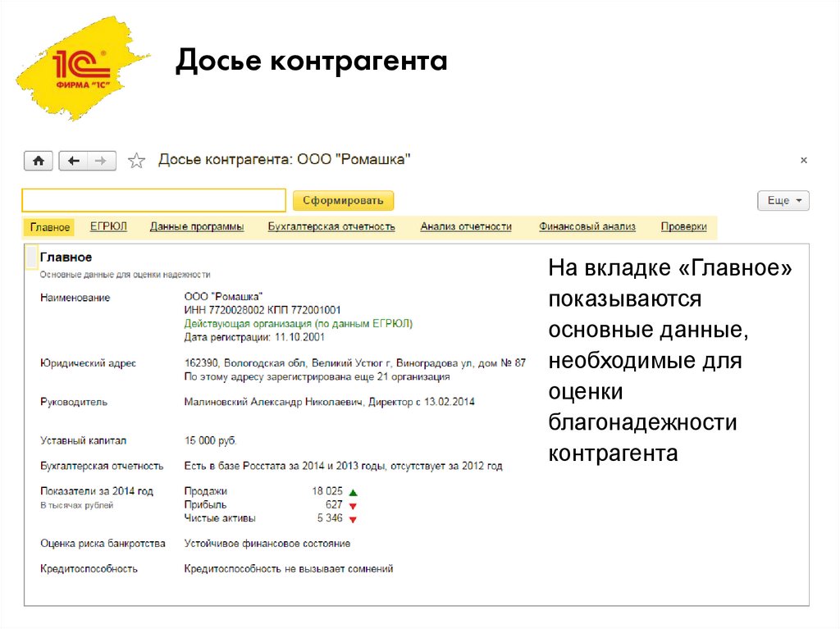This screenshot has height=629, width=840.
Task: Click the Сформировать button
Action: point(343,200)
